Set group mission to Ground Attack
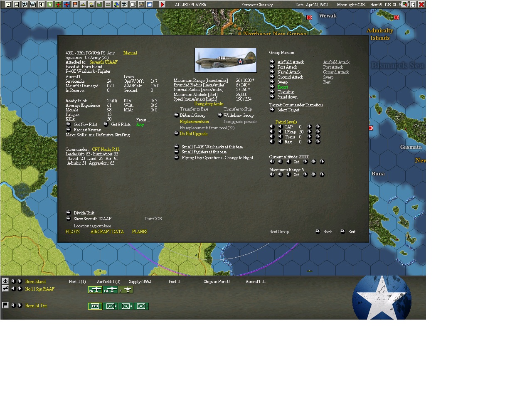The image size is (532, 399). [x=272, y=77]
